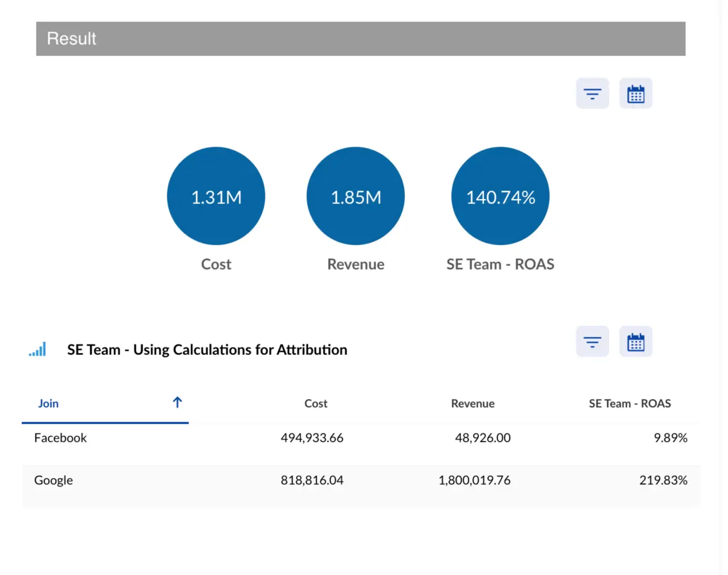Click Facebook cost value 494,933.66
The width and height of the screenshot is (728, 575).
(x=312, y=438)
